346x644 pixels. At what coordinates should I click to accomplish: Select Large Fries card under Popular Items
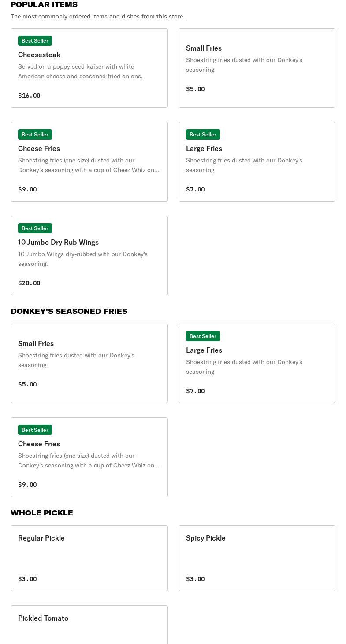tap(257, 162)
